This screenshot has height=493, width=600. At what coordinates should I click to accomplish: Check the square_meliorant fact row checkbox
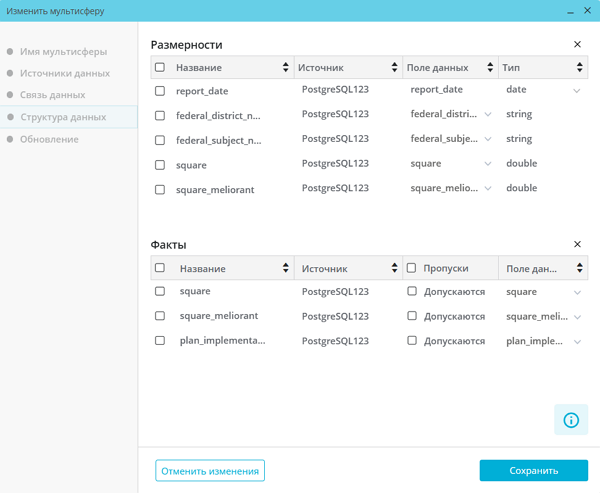coord(160,316)
